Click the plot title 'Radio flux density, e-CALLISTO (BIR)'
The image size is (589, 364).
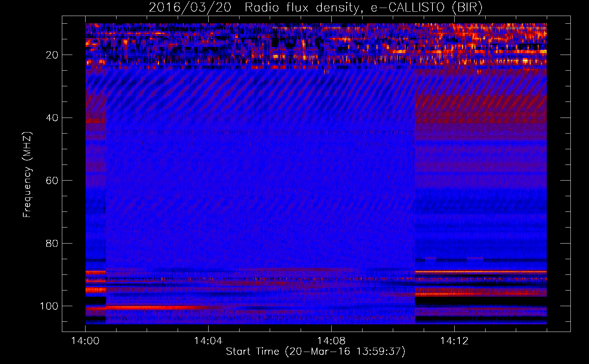[x=364, y=7]
